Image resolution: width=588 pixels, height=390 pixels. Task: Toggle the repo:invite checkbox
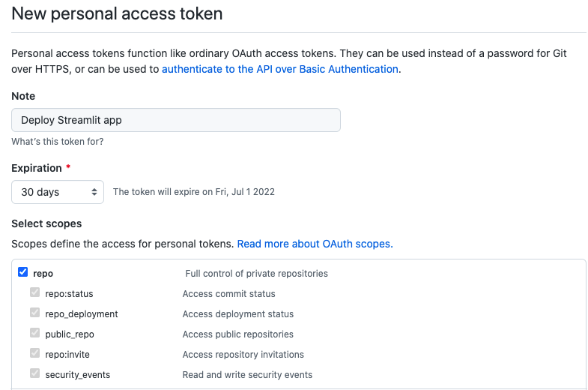(x=34, y=354)
